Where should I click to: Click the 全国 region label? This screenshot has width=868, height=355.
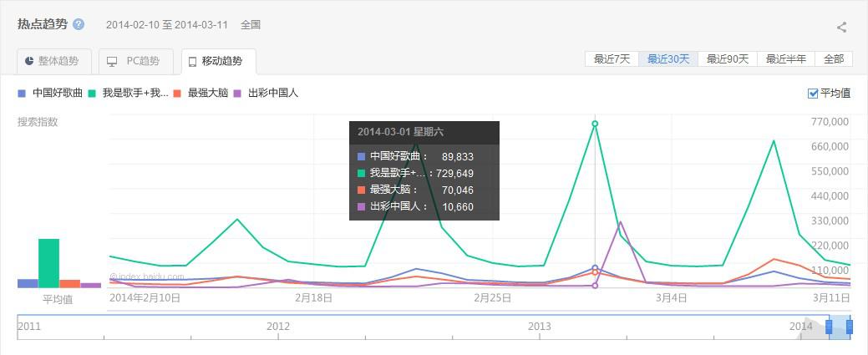click(x=251, y=25)
